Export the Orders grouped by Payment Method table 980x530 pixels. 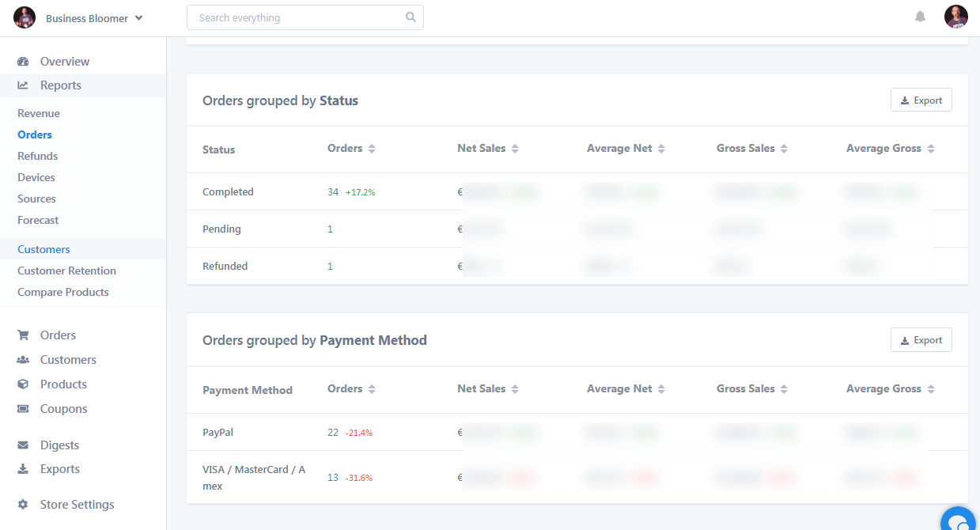921,340
